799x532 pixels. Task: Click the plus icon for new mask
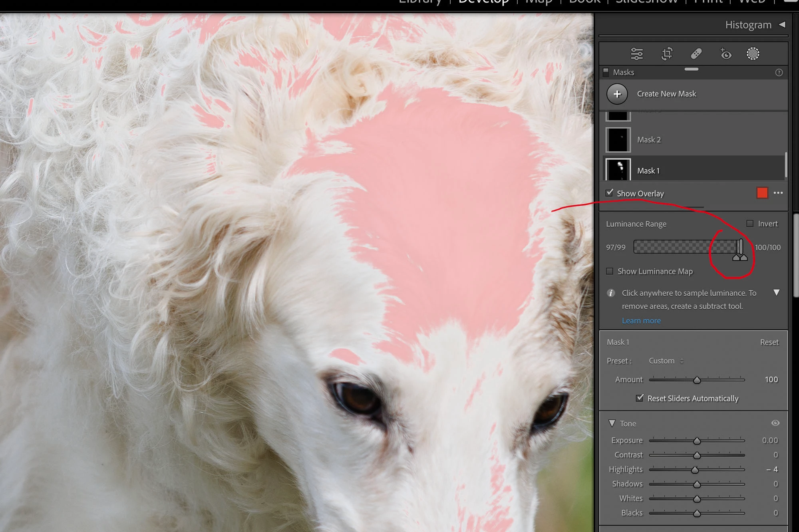coord(617,94)
